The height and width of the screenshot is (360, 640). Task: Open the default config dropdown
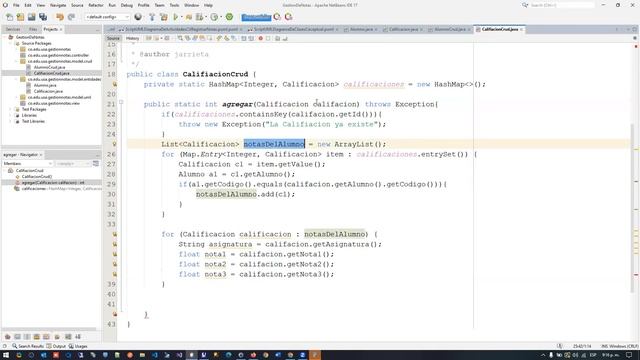107,17
